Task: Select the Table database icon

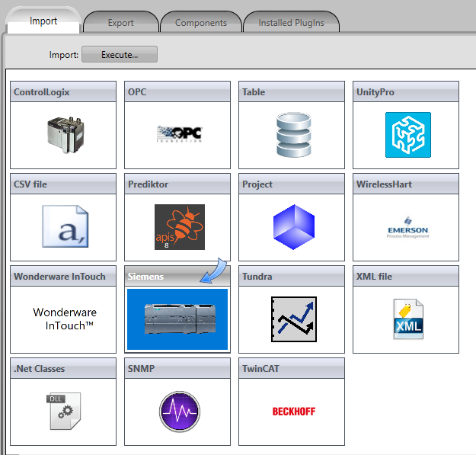Action: [x=293, y=135]
